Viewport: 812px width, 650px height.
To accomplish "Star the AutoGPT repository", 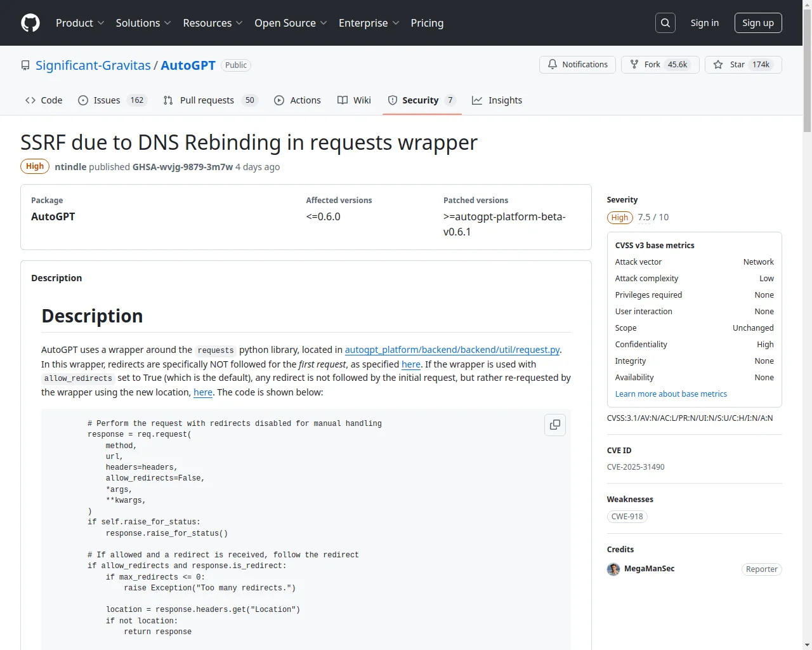I will point(743,65).
